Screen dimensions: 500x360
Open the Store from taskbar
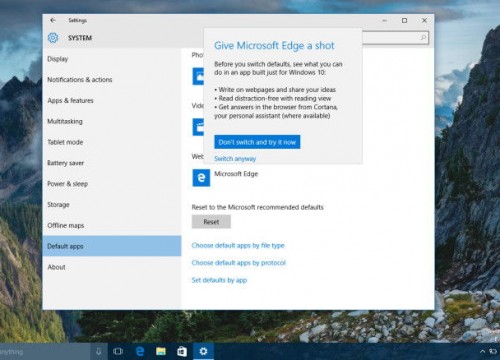coord(182,351)
